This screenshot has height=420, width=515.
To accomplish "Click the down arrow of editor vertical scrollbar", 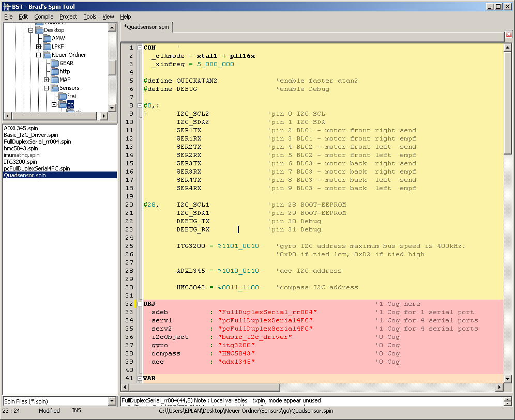I will click(508, 379).
